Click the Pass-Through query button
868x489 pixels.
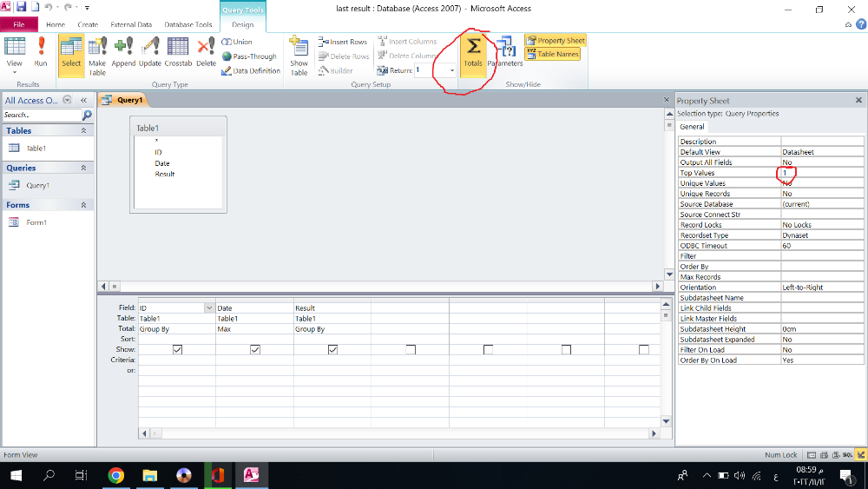tap(249, 56)
